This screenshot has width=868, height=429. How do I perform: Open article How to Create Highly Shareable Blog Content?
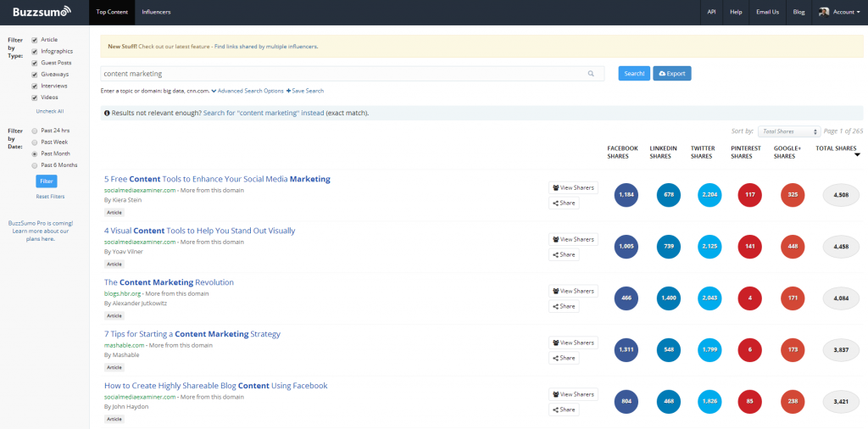click(216, 386)
